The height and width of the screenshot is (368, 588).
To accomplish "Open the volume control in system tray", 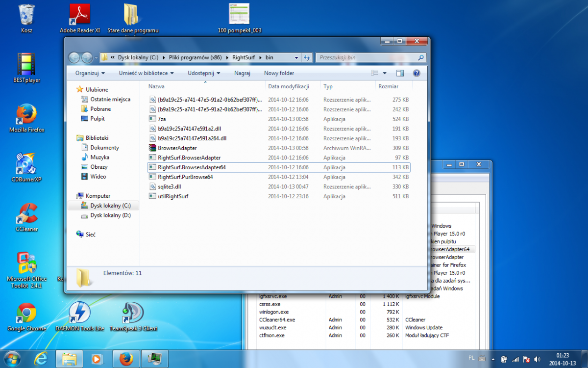I will click(538, 359).
